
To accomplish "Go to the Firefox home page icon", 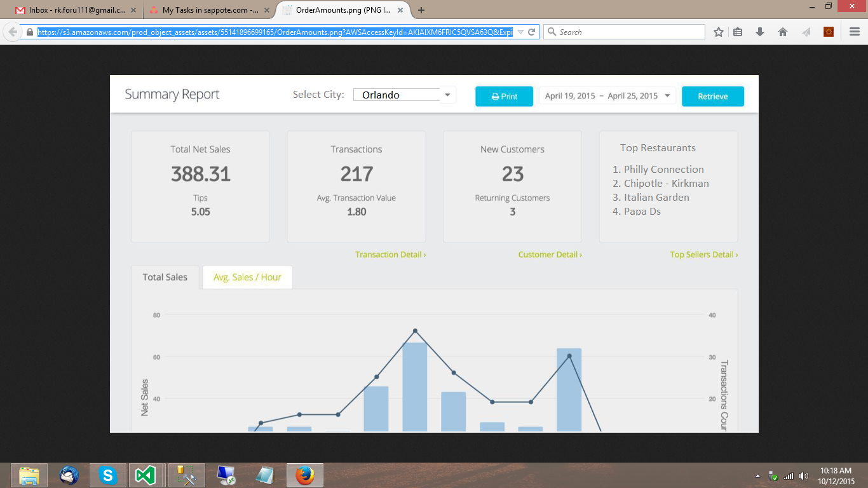I will [x=783, y=32].
